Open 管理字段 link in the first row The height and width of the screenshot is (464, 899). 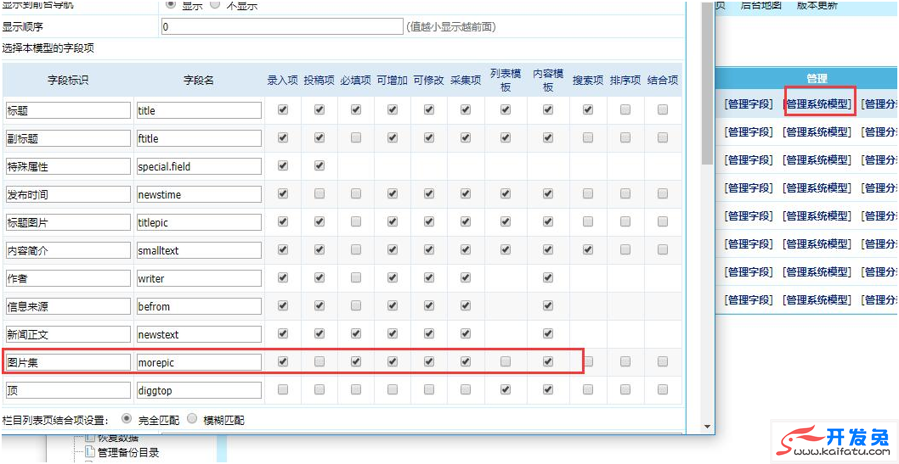coord(748,104)
